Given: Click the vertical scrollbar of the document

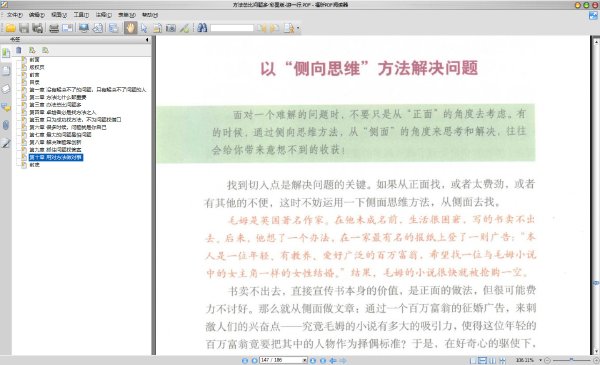Looking at the screenshot, I should pos(596,195).
